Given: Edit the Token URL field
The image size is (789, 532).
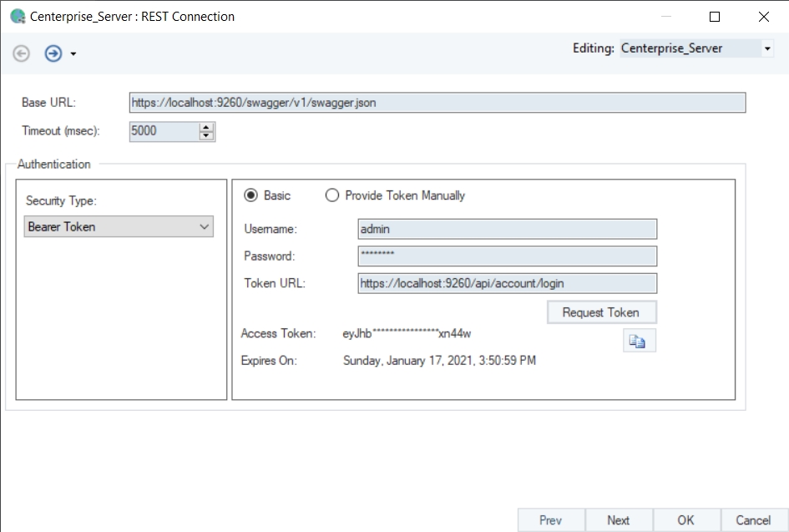Looking at the screenshot, I should pos(507,283).
